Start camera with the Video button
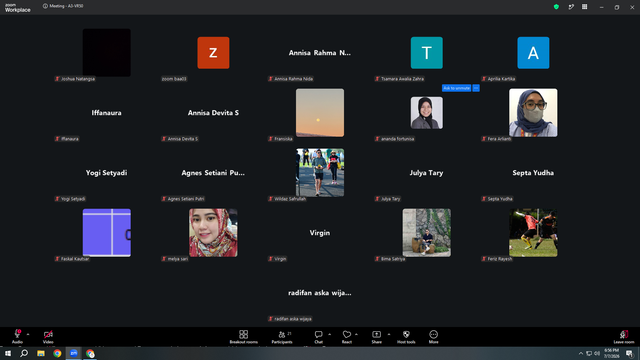 pos(48,336)
